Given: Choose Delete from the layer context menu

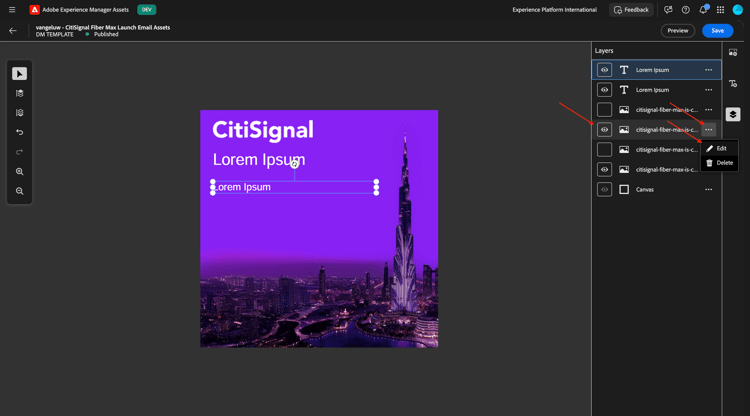Looking at the screenshot, I should point(719,163).
